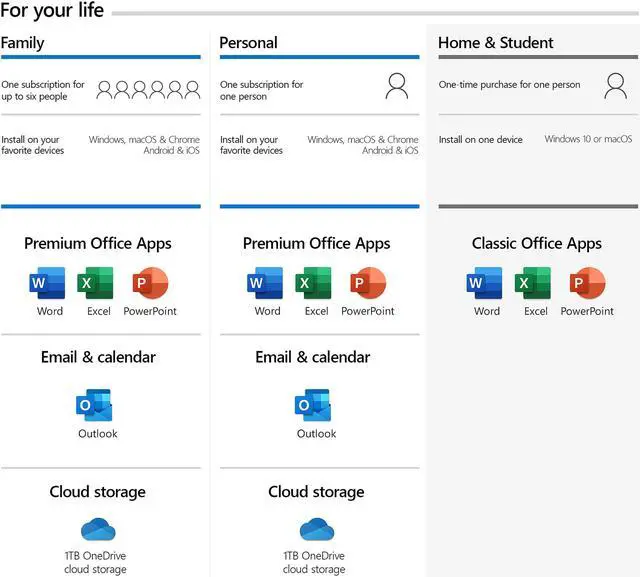Click the person icon under Home & Student
The height and width of the screenshot is (577, 640).
616,87
